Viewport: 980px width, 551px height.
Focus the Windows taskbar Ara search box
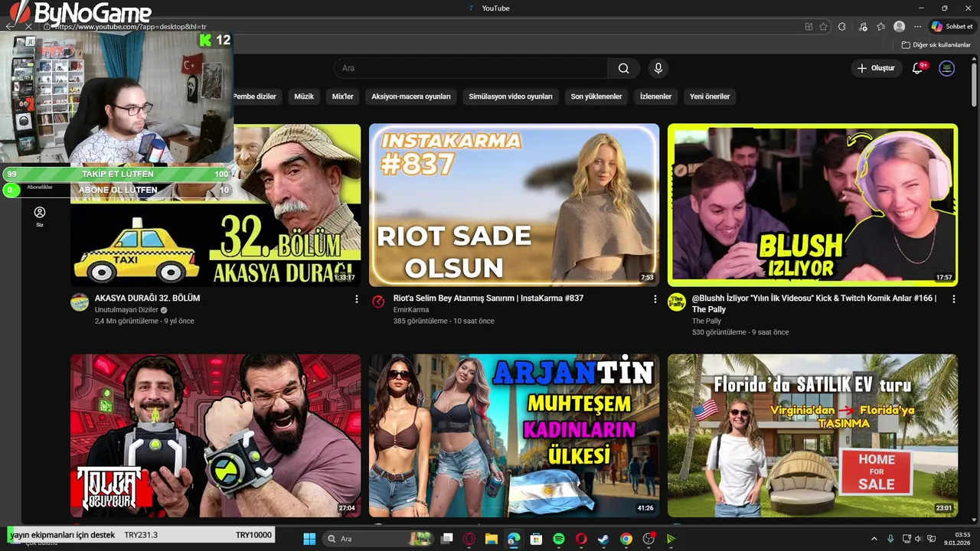point(378,539)
